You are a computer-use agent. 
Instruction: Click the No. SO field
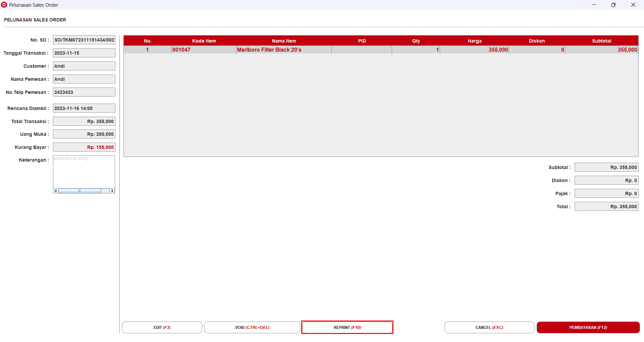[84, 40]
